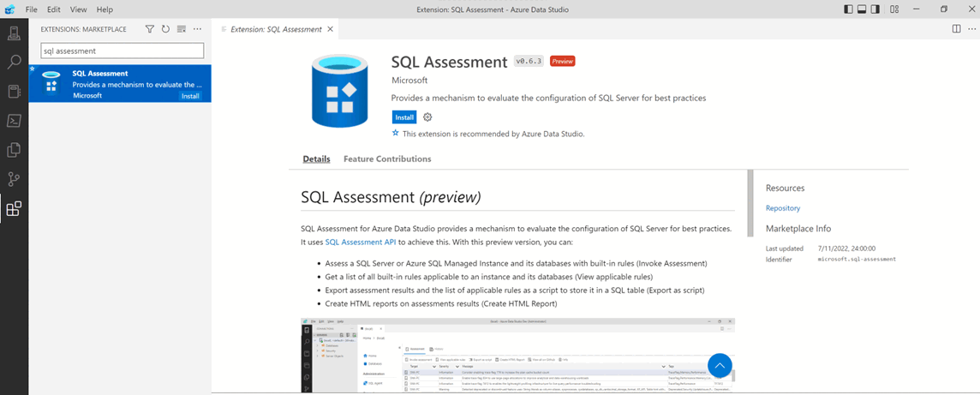Refresh the extensions marketplace list
This screenshot has width=980, height=395.
point(165,29)
